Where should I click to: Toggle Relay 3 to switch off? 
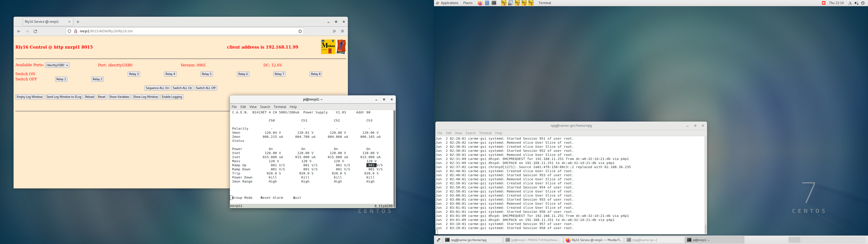(x=134, y=74)
